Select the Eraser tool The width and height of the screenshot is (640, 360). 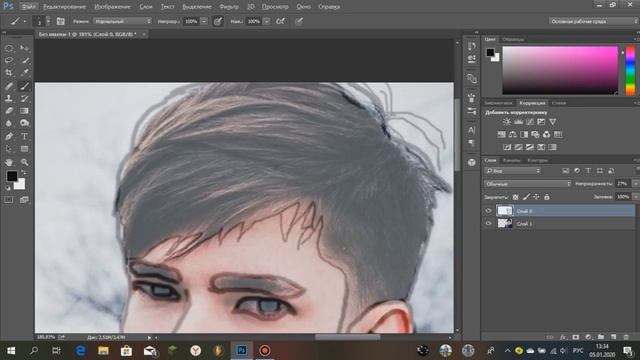click(x=9, y=111)
